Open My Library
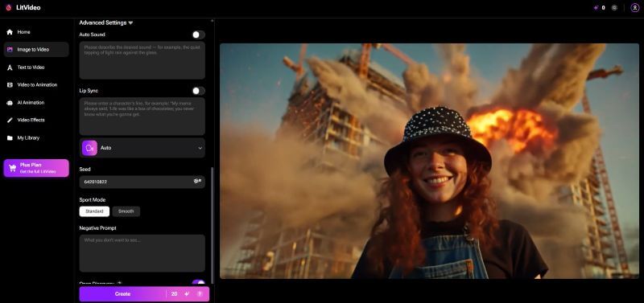 (36, 138)
